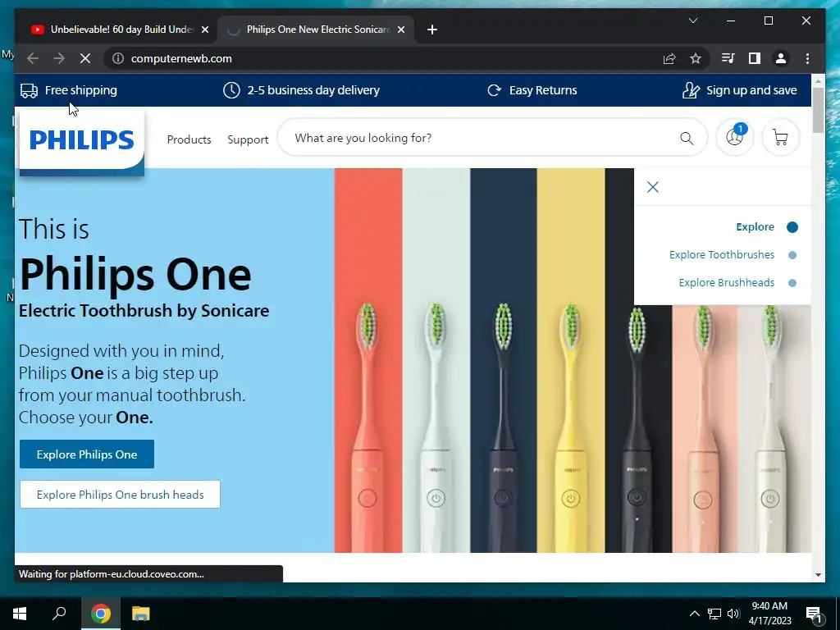Click the scrollbar down arrow
Viewport: 840px width, 630px height.
tap(818, 575)
